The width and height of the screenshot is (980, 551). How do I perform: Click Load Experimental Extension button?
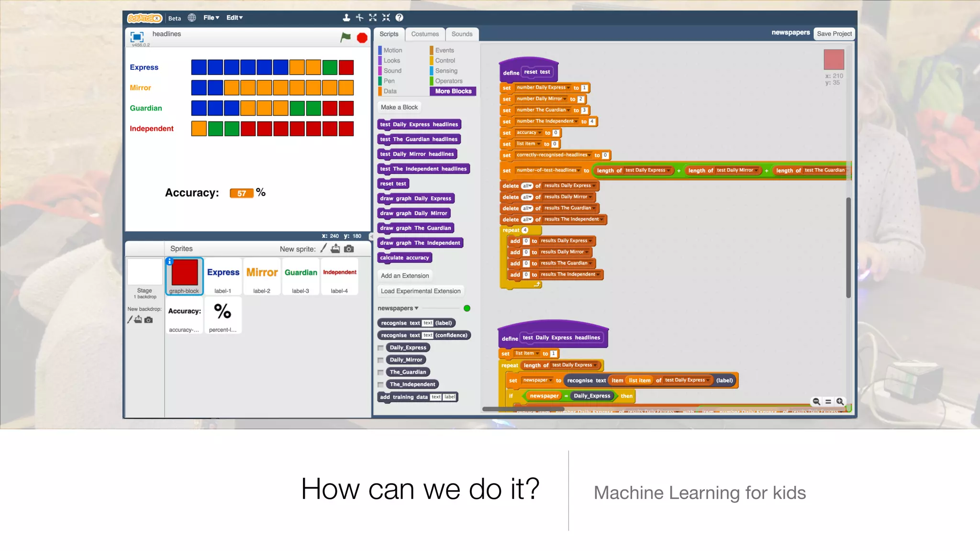(x=421, y=291)
